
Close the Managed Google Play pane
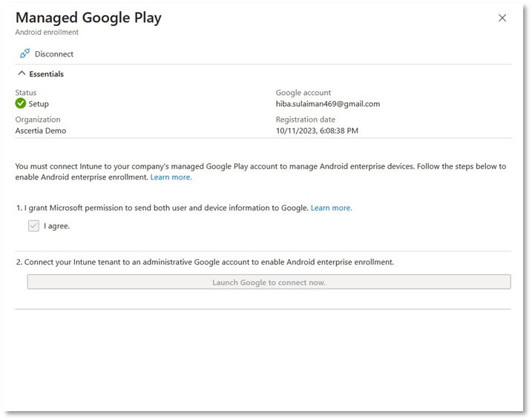point(502,18)
